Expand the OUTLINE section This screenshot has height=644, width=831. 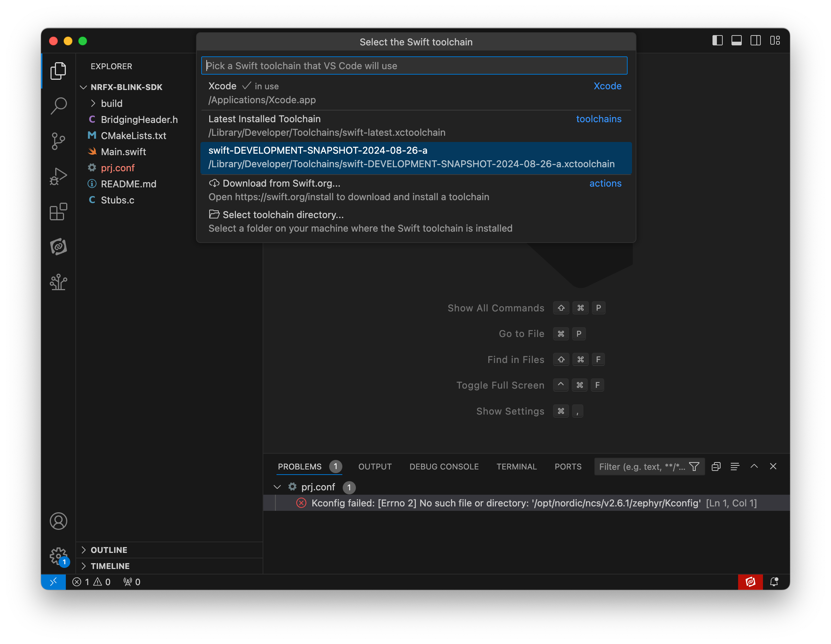click(169, 550)
